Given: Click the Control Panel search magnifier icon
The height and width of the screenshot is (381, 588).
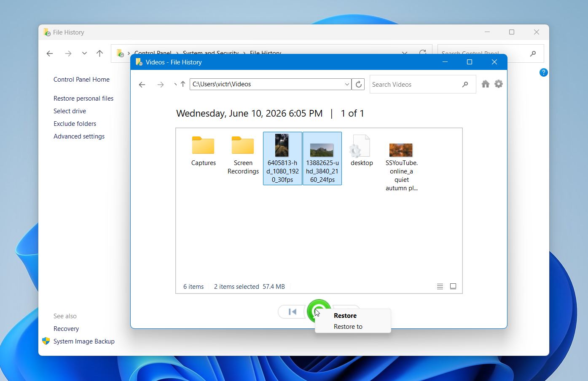Looking at the screenshot, I should coord(533,53).
